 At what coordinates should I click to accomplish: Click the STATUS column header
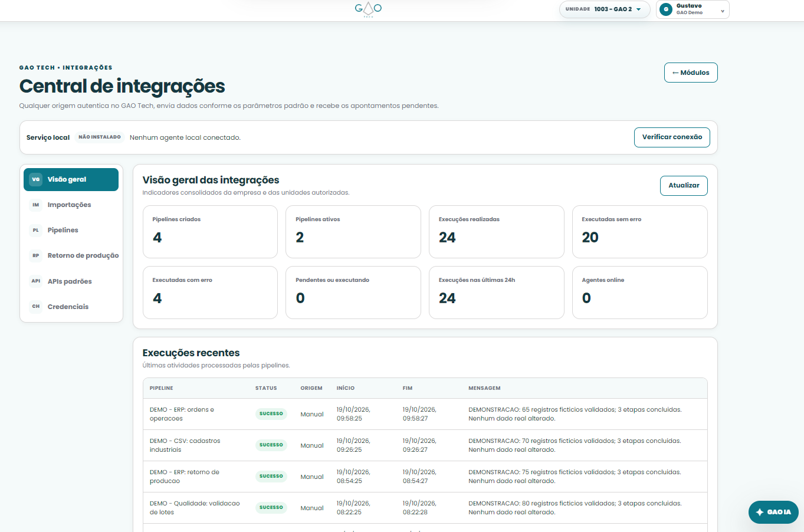(x=266, y=388)
